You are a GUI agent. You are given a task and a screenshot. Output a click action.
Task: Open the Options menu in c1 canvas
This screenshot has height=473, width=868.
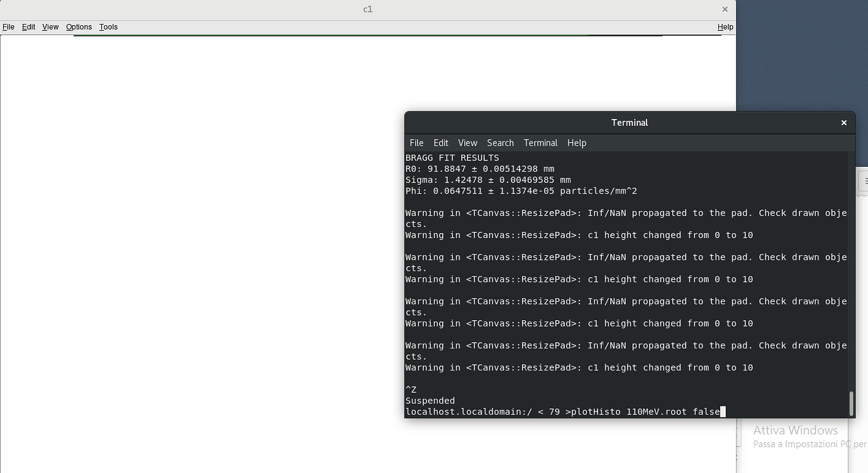click(79, 27)
